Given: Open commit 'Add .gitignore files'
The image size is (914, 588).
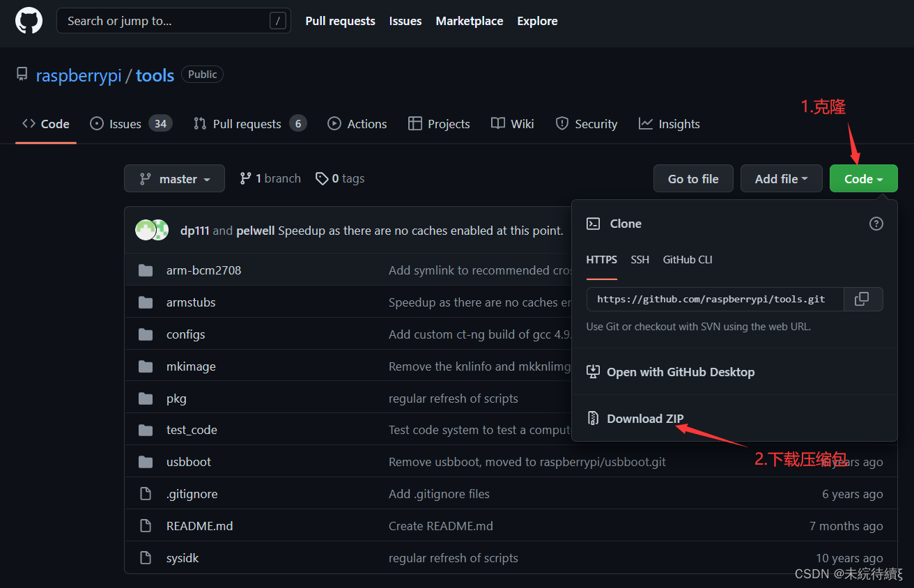Looking at the screenshot, I should pyautogui.click(x=439, y=494).
